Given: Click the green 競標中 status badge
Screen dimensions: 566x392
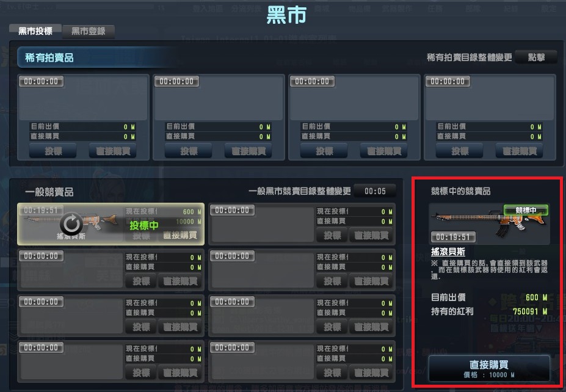Looking at the screenshot, I should point(526,210).
